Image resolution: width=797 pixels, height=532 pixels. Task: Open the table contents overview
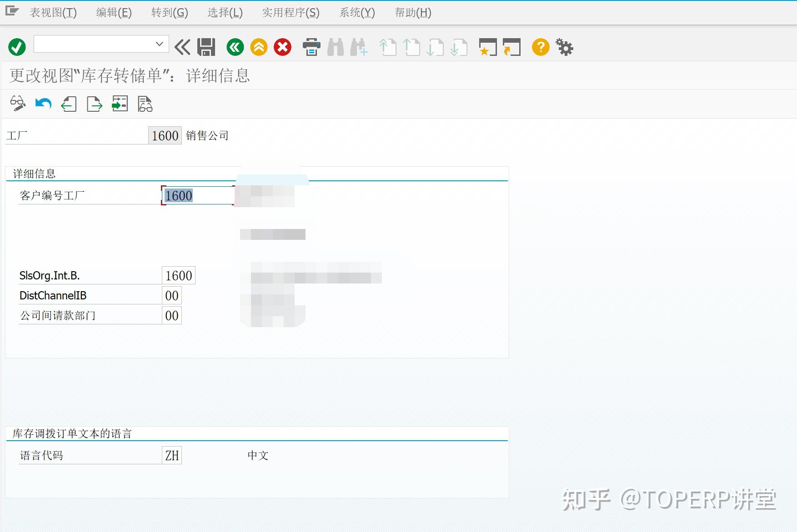click(145, 104)
